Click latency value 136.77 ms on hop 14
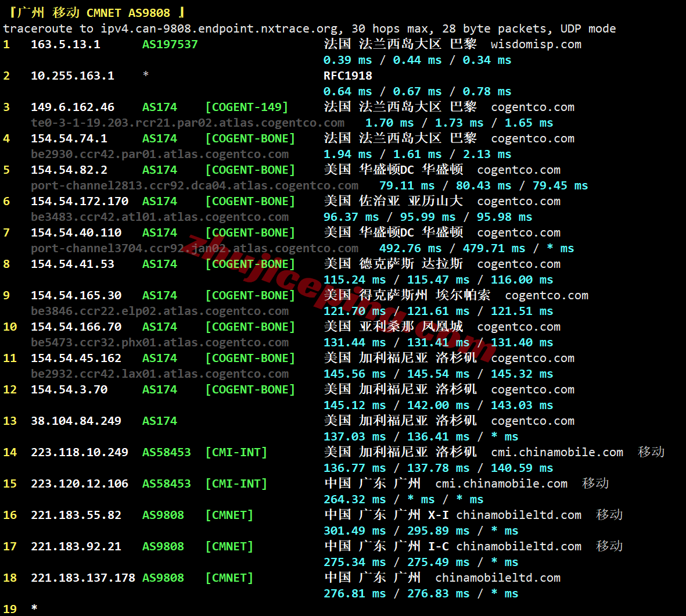 point(354,468)
